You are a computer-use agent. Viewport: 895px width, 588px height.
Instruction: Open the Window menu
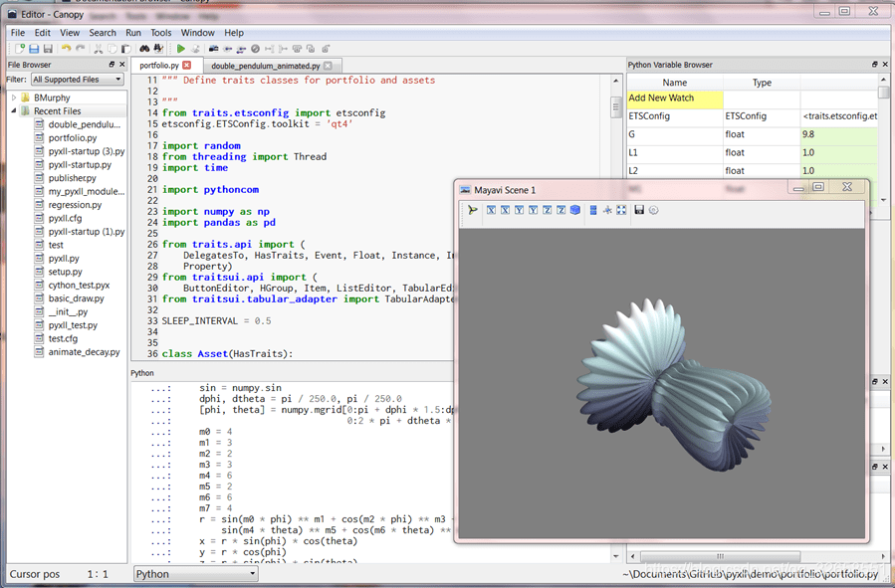click(x=197, y=33)
